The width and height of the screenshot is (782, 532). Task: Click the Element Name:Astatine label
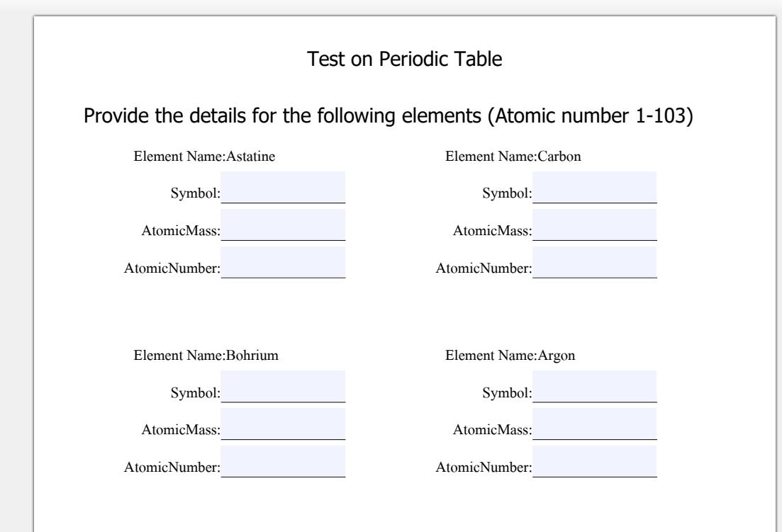204,157
